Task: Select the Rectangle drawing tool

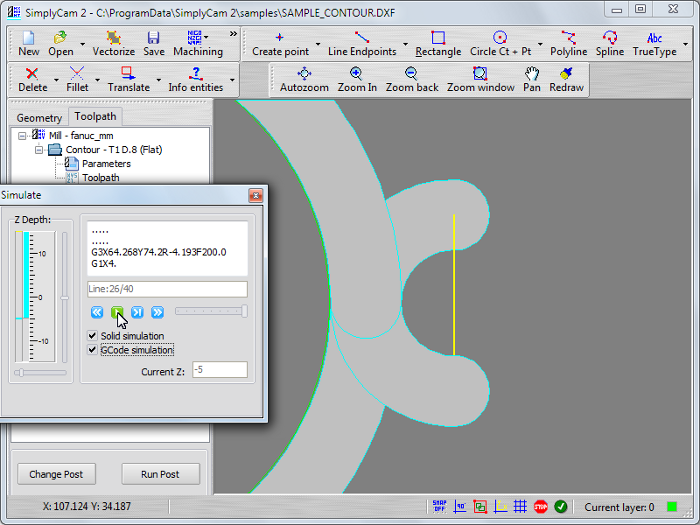Action: pos(438,43)
